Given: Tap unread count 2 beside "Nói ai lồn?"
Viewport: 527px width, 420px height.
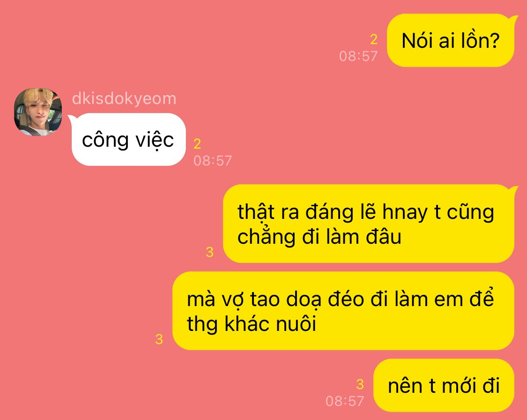Looking at the screenshot, I should [x=374, y=40].
